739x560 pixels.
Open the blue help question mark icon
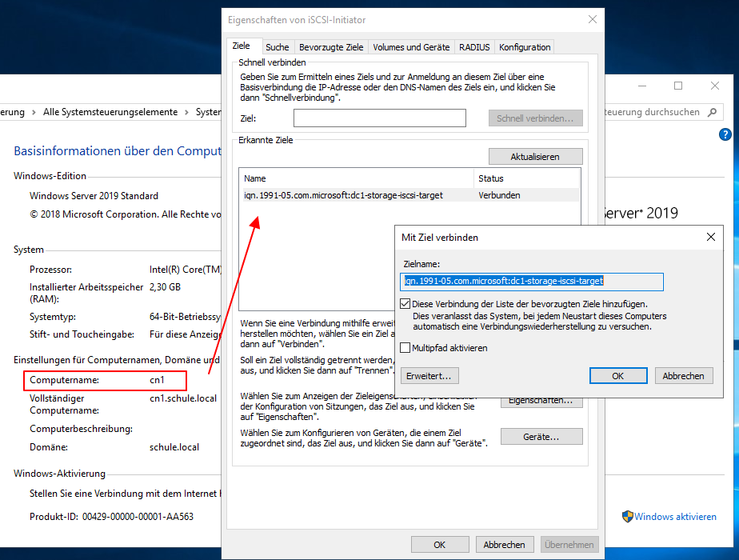[725, 134]
